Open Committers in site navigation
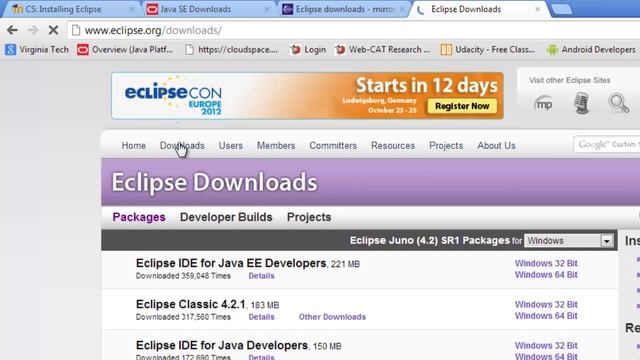 333,146
